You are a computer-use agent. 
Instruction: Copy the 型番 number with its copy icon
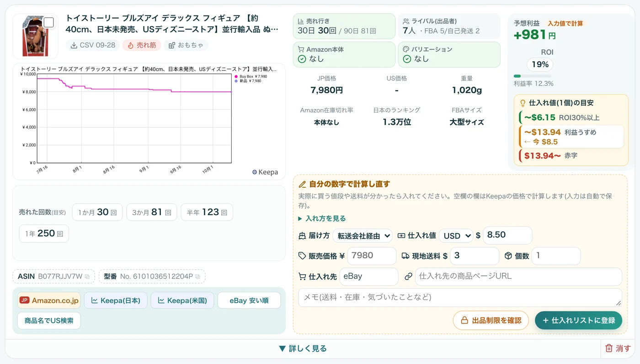197,276
